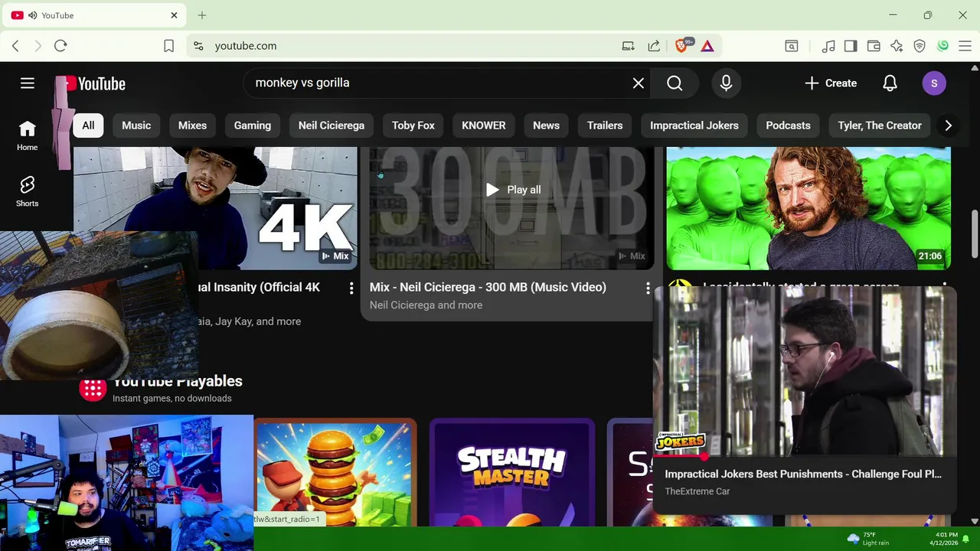Open site settings icon in address bar
This screenshot has height=551, width=980.
198,46
